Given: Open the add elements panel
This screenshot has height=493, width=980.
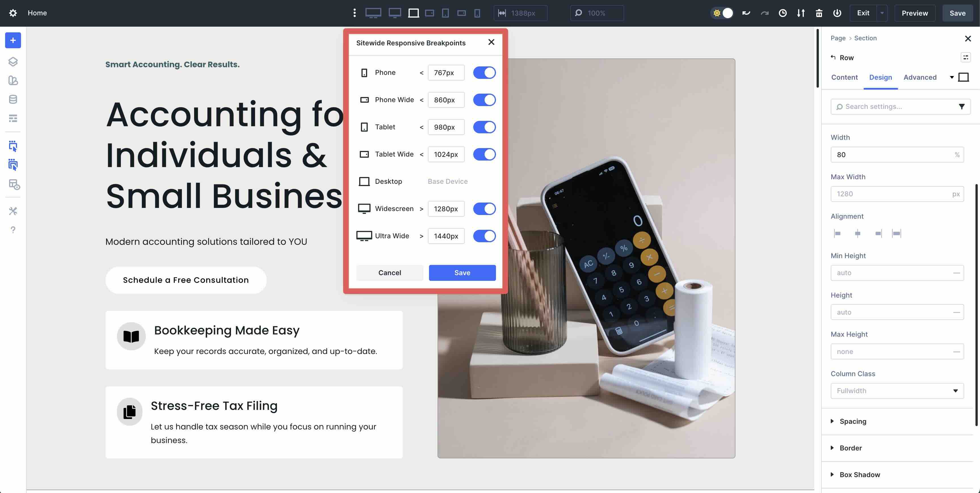Looking at the screenshot, I should tap(12, 40).
